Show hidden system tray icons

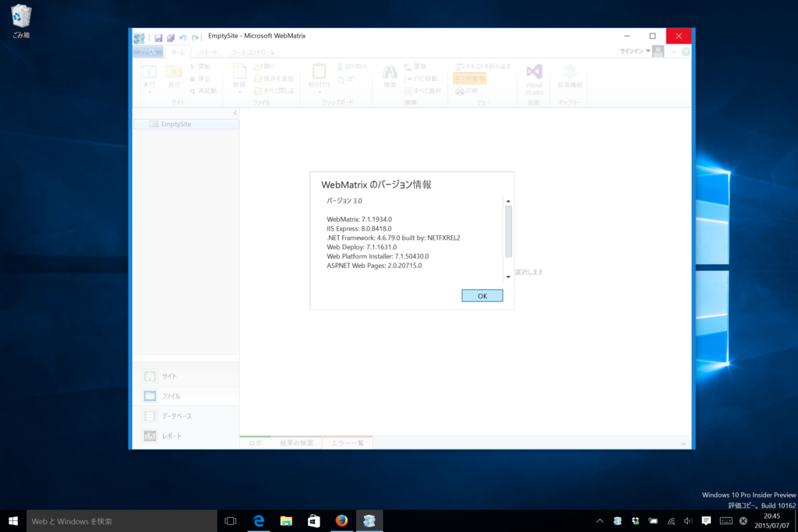click(599, 521)
